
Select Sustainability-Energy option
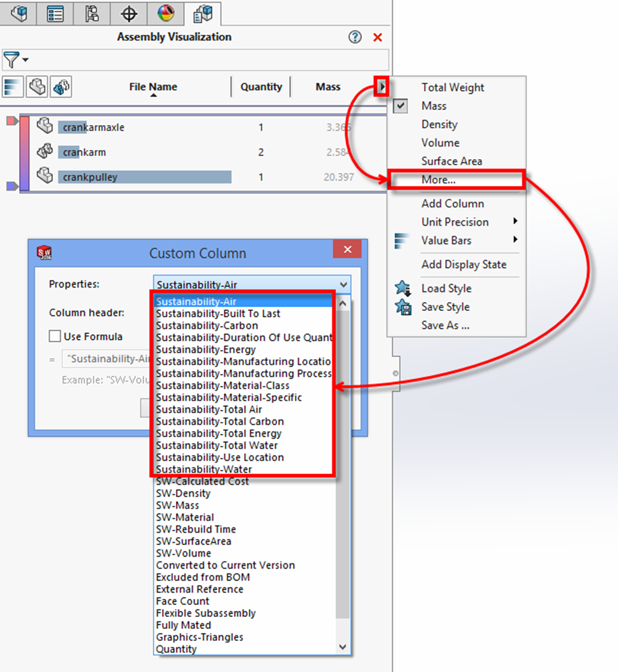[205, 350]
